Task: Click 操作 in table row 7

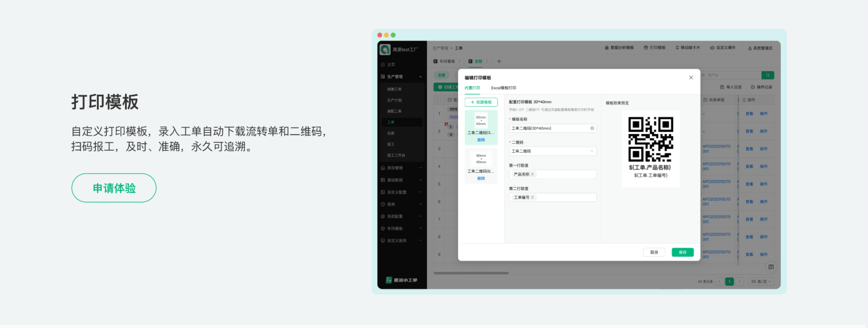Action: tap(763, 219)
